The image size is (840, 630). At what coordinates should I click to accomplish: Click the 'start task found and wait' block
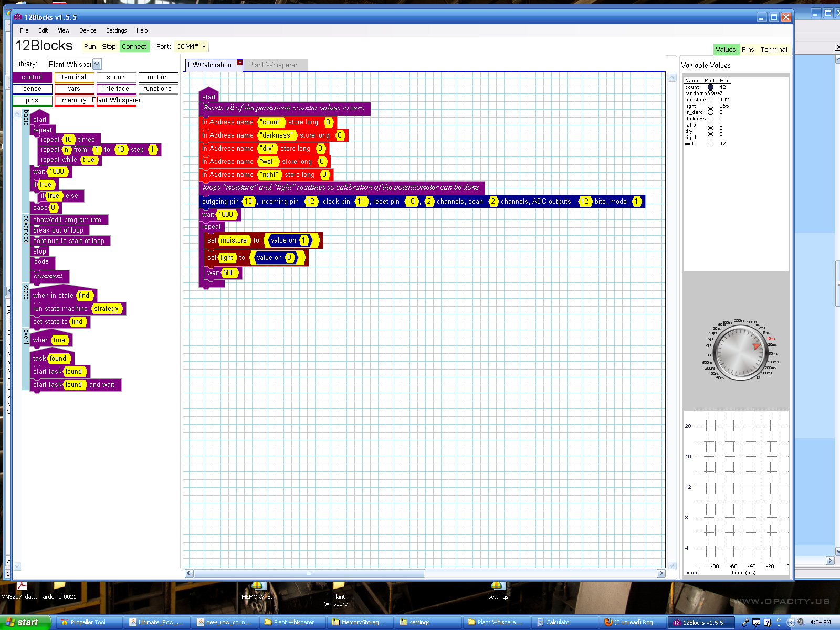coord(76,385)
